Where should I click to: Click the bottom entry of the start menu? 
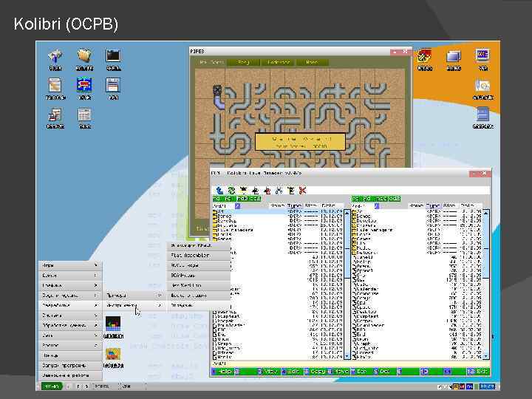point(71,375)
